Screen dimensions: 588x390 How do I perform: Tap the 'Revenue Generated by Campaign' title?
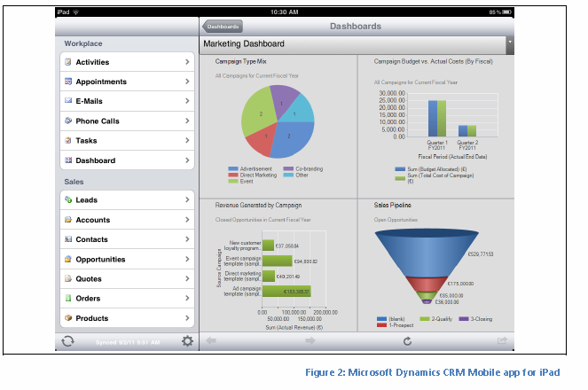258,205
